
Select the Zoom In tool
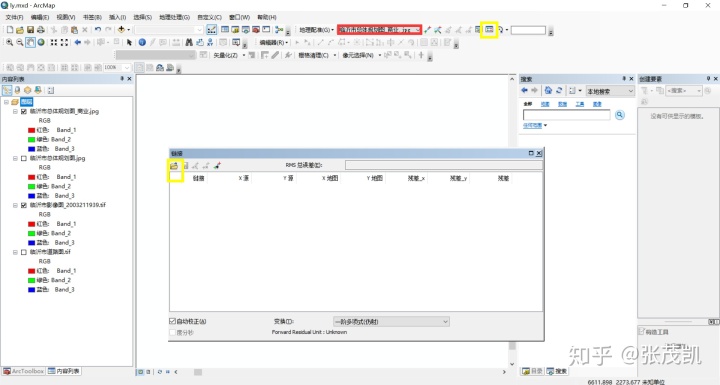[9, 42]
